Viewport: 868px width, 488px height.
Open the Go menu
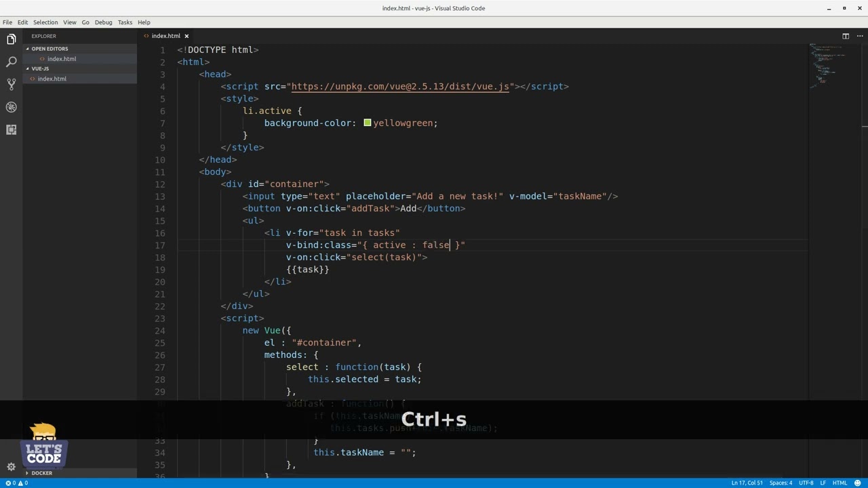[85, 22]
